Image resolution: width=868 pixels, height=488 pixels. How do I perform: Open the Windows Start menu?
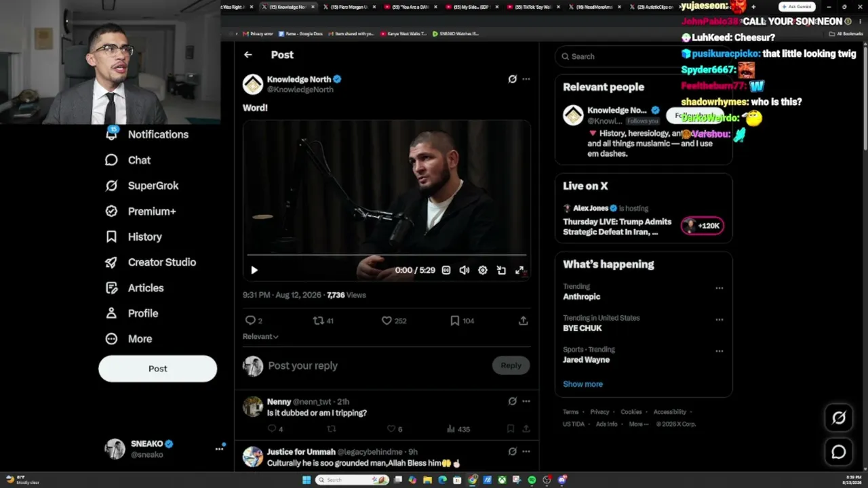[306, 480]
